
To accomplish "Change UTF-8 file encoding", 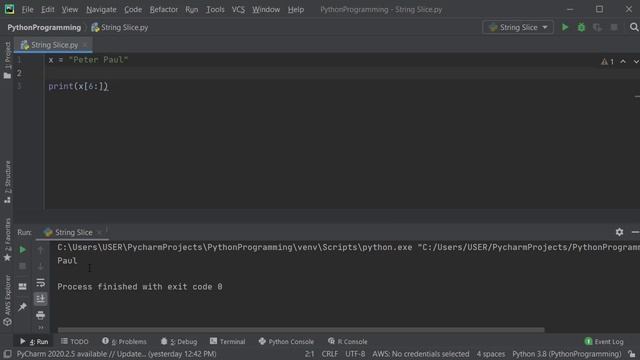I will click(355, 354).
